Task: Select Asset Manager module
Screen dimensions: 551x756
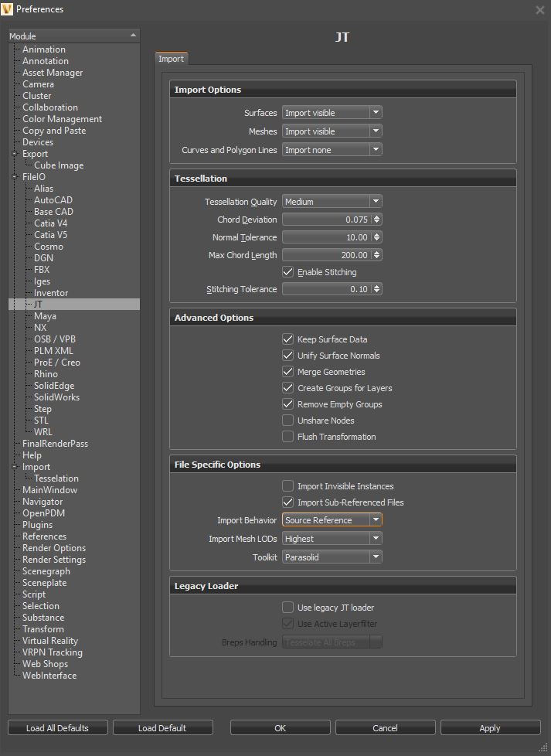Action: point(53,73)
